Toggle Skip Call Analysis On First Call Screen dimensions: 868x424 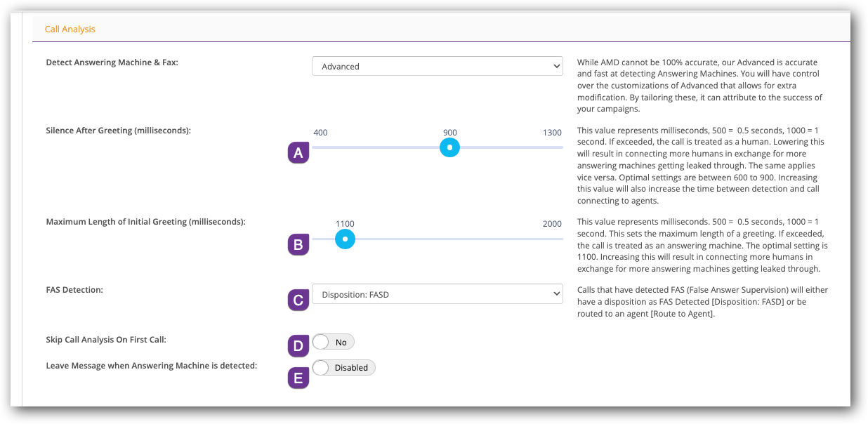333,342
